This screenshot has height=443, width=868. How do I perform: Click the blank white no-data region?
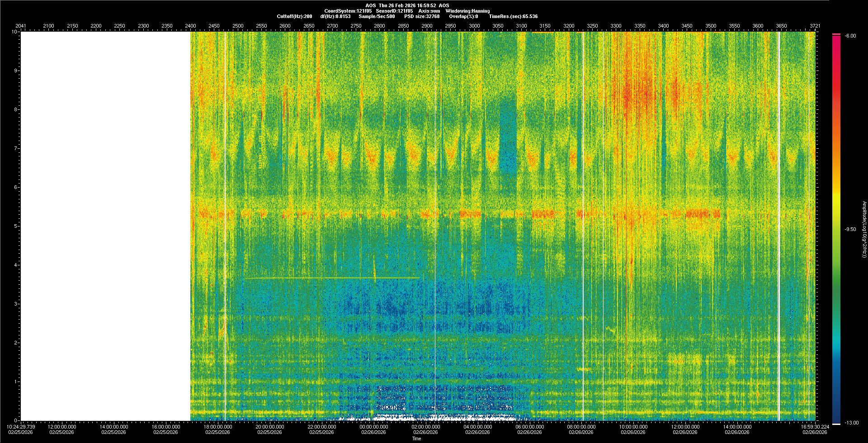click(105, 226)
